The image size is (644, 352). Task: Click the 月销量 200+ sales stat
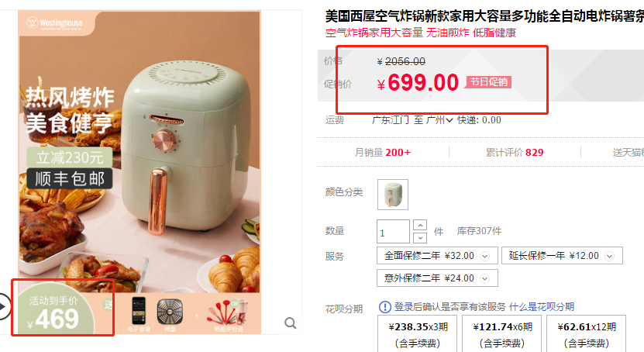click(x=382, y=153)
